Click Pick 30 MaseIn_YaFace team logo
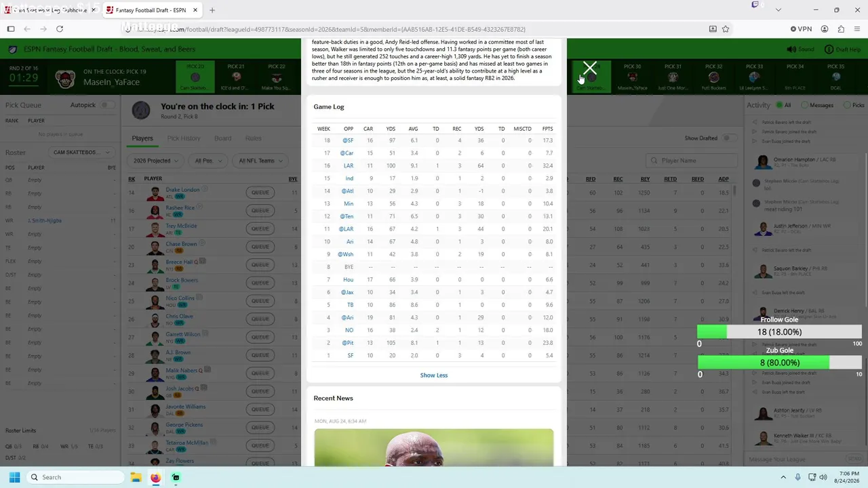868x488 pixels. (632, 77)
